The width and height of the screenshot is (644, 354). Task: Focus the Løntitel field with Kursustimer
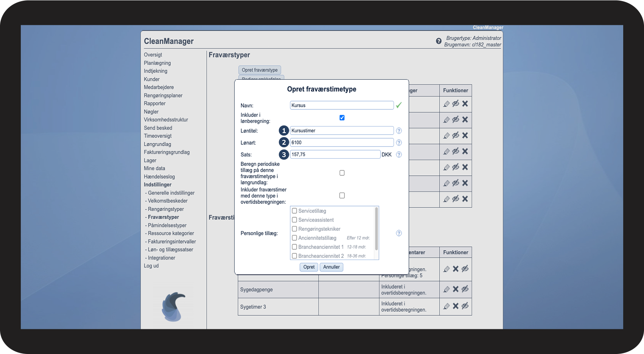click(x=342, y=131)
